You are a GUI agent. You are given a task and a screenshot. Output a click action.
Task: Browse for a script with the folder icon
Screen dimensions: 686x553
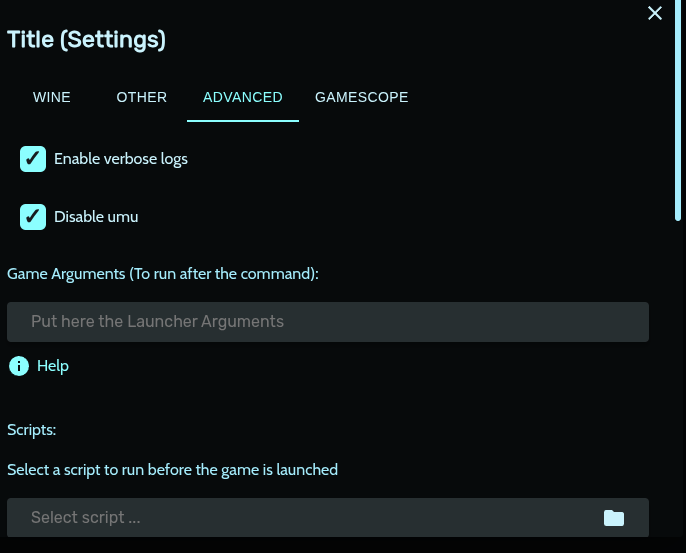614,518
